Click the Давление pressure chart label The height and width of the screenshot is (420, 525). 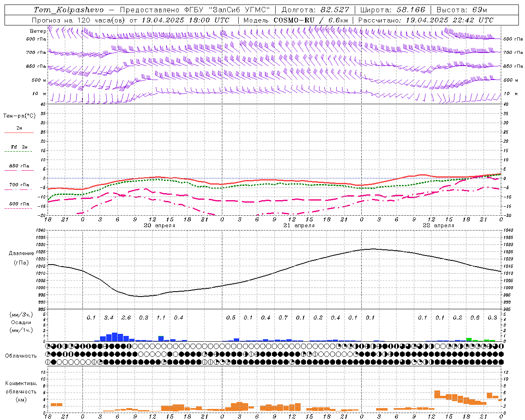(21, 253)
